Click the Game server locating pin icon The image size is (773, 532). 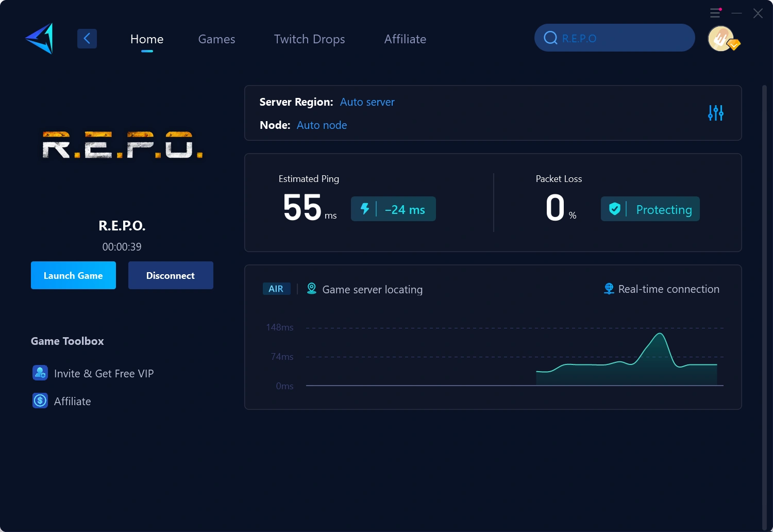pos(312,289)
